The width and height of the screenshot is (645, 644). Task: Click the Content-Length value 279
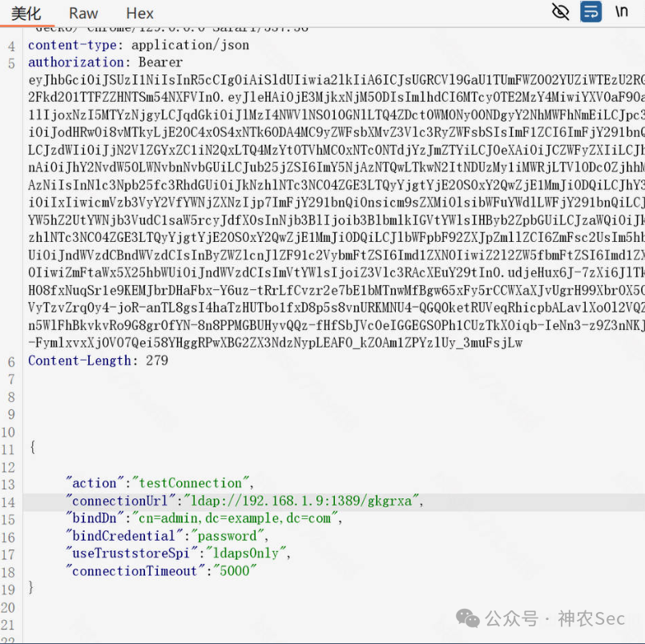[x=157, y=360]
